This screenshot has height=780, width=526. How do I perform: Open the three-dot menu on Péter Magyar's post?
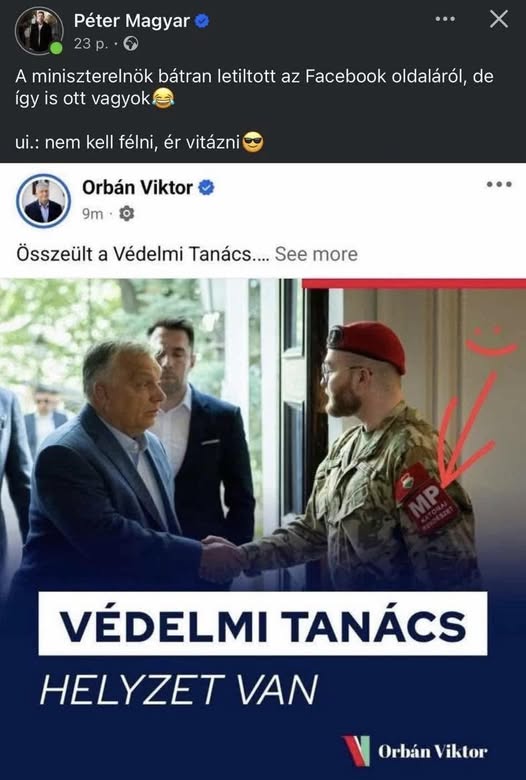(x=445, y=19)
